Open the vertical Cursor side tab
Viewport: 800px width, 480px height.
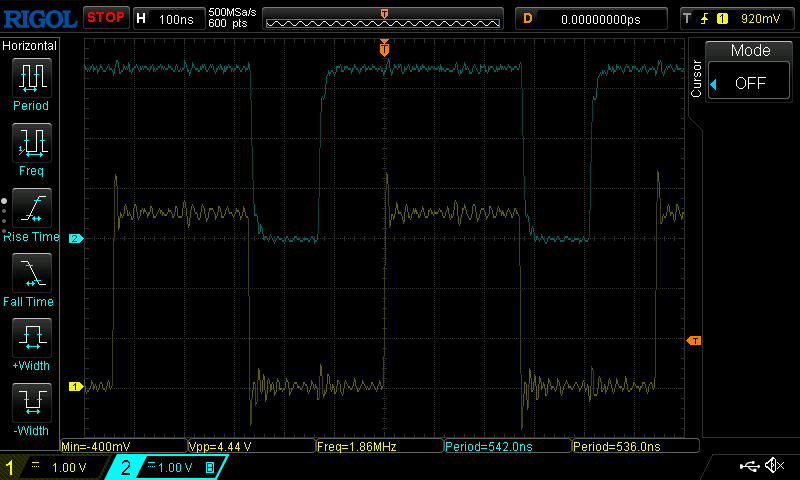697,78
